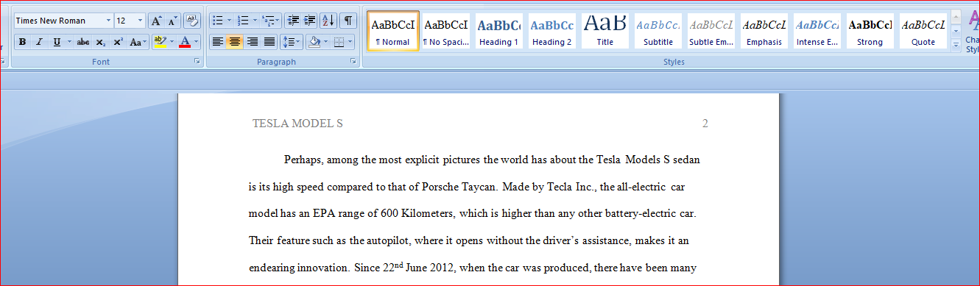This screenshot has width=980, height=286.
Task: Click the Bullets list icon
Action: 218,21
